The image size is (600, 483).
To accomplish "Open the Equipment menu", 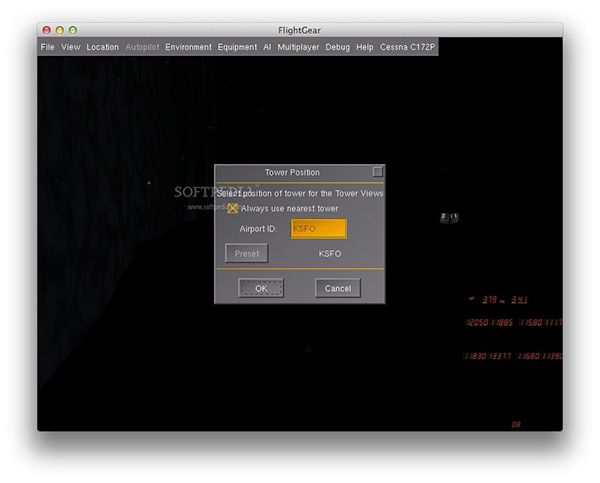I will [237, 47].
